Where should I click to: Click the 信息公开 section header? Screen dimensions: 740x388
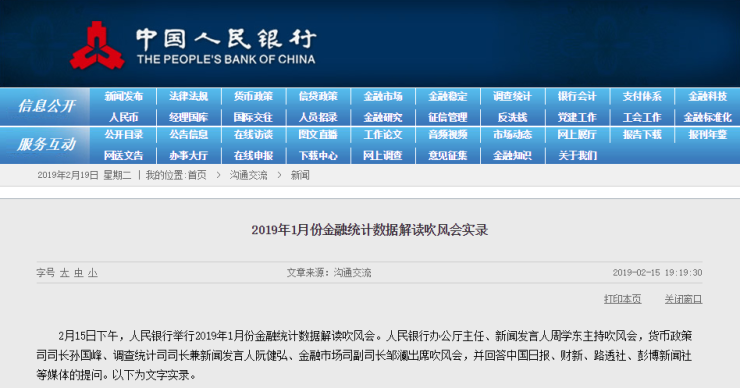(x=46, y=106)
